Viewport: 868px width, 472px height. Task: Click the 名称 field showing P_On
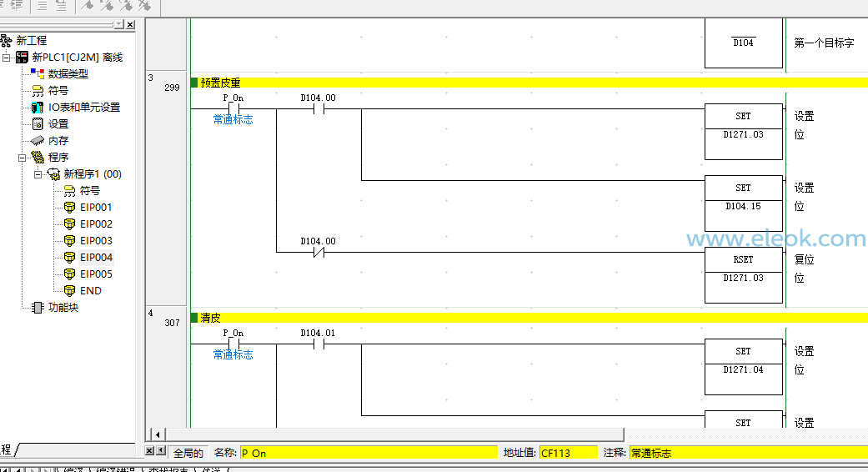pos(369,453)
